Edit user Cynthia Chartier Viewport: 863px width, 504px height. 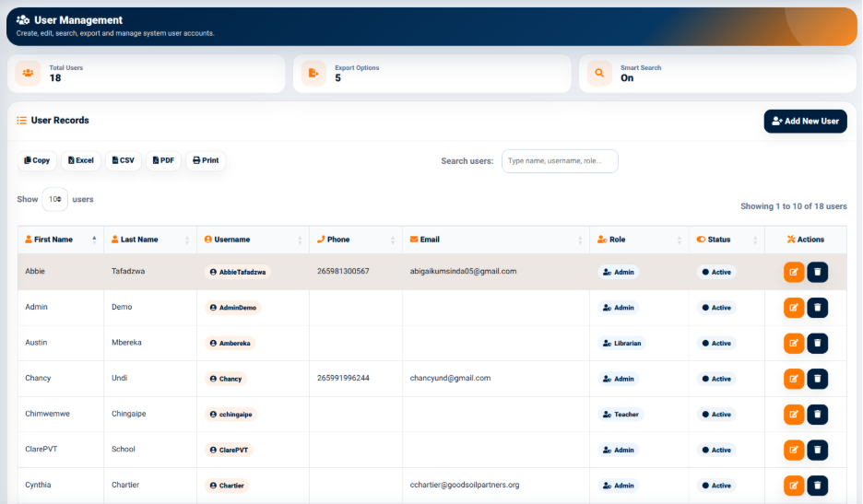(794, 486)
